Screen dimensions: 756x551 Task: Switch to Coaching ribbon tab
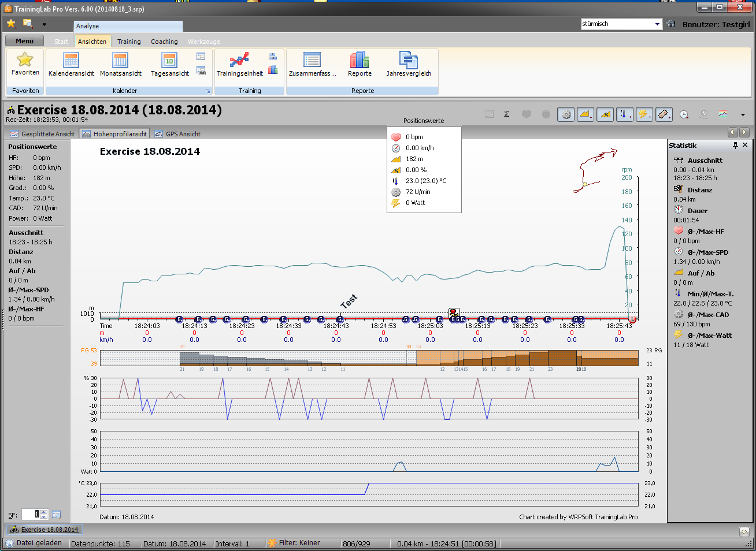pos(164,42)
